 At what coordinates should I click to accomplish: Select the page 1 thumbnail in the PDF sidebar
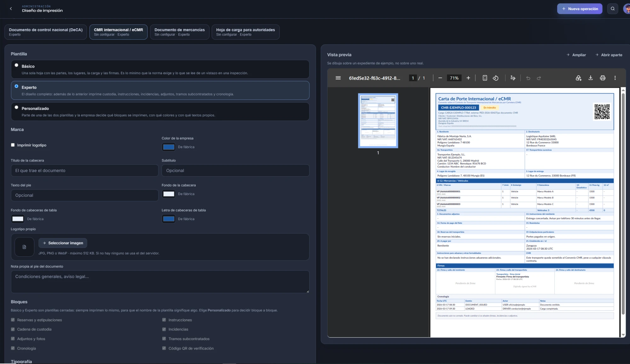coord(378,121)
